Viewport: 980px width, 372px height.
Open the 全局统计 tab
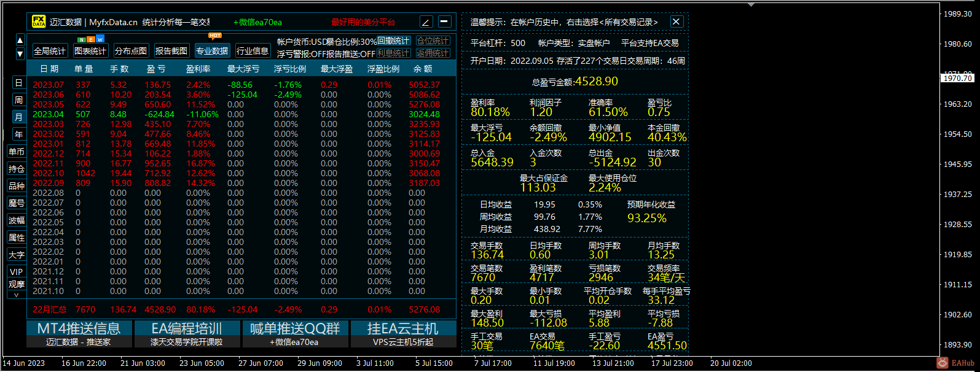pos(50,51)
